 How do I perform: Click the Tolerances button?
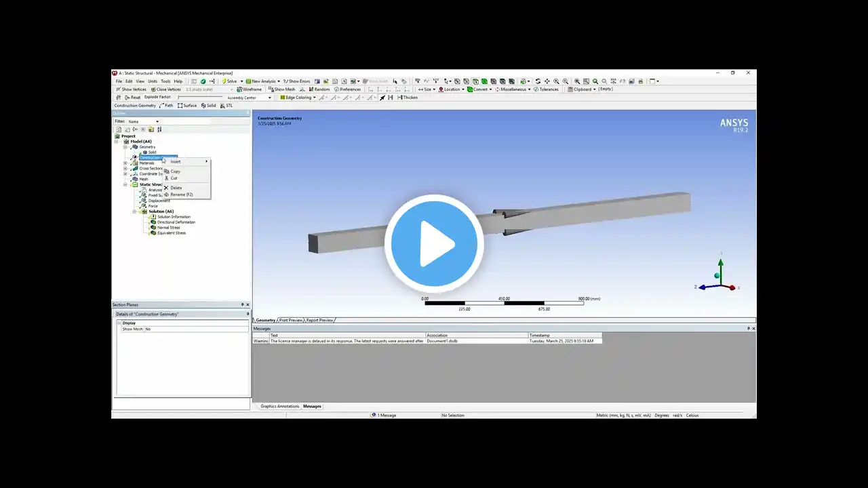pos(547,89)
